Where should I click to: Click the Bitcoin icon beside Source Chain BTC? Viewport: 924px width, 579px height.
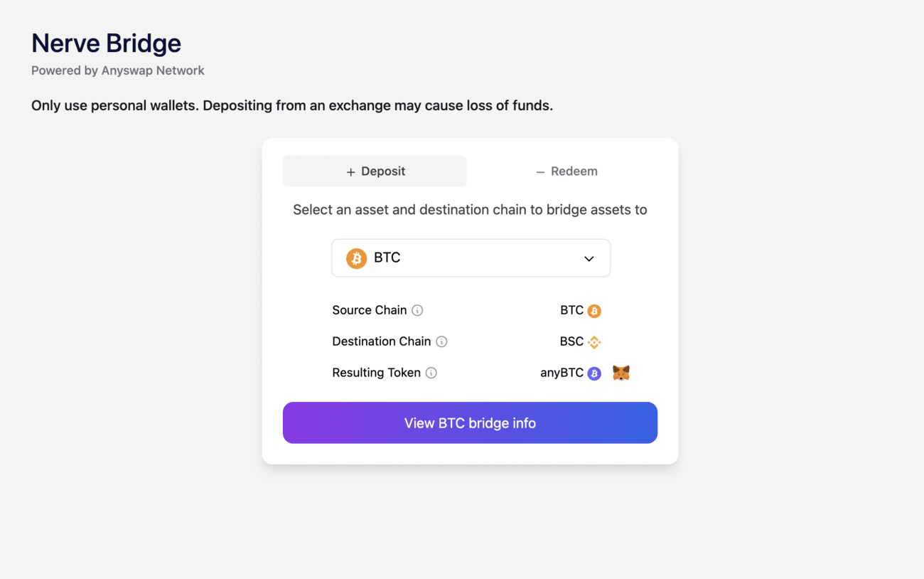(x=594, y=311)
